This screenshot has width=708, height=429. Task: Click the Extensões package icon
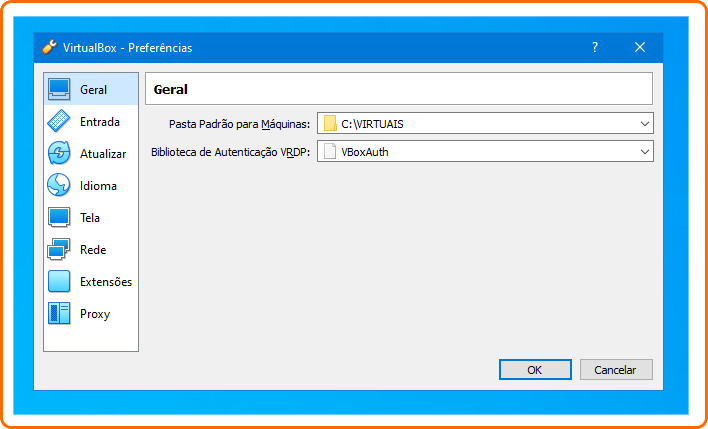(59, 281)
